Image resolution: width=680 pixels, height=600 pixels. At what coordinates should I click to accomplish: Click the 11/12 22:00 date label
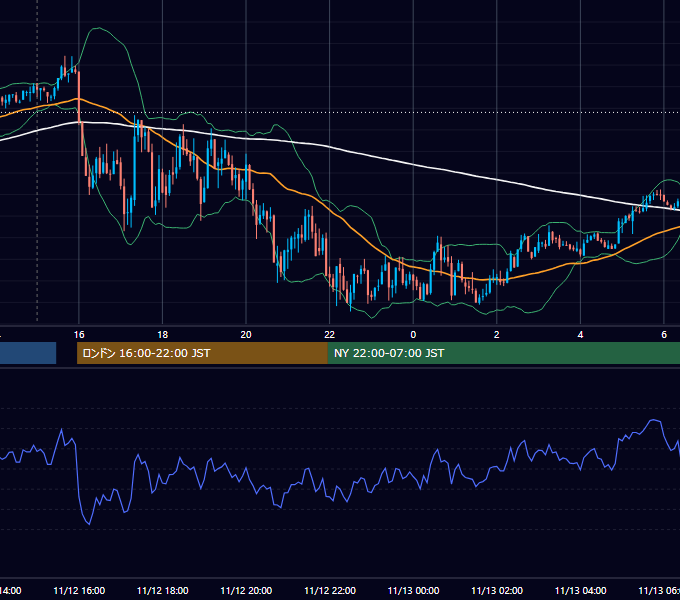tap(330, 590)
